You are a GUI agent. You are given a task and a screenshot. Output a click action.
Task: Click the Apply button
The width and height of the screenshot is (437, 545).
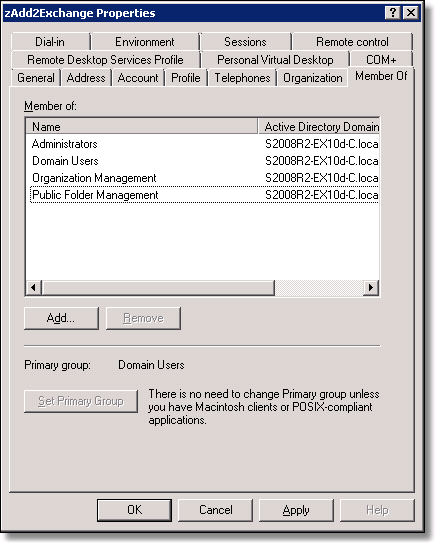tap(296, 510)
